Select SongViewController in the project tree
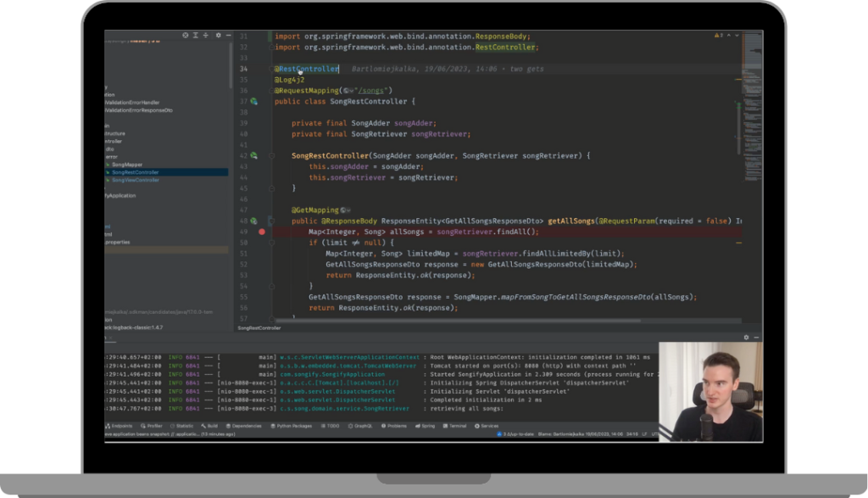The height and width of the screenshot is (498, 868). click(x=135, y=180)
